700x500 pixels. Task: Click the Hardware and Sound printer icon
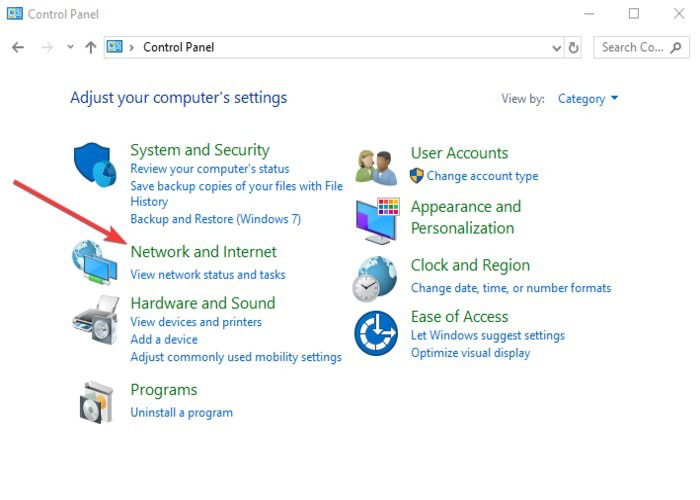96,320
